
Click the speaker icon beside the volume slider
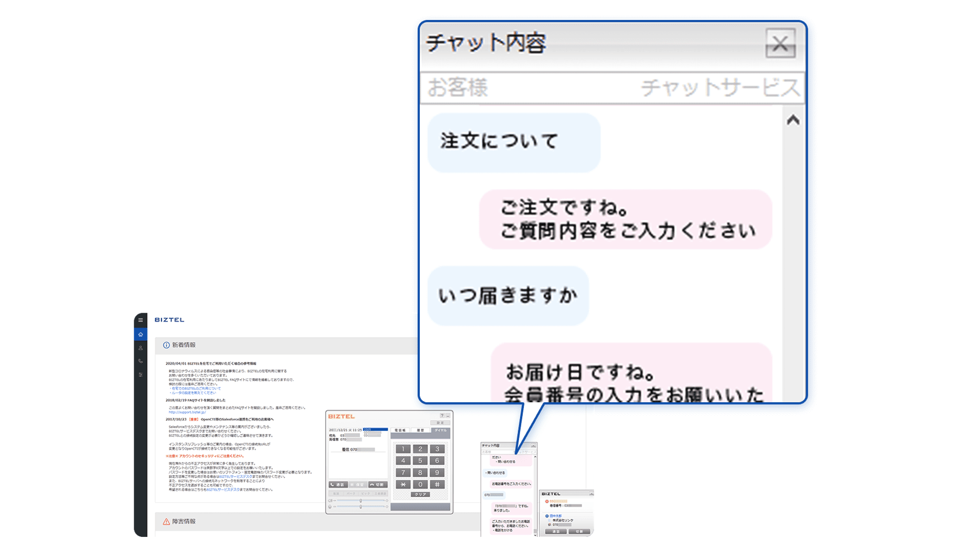pos(330,500)
